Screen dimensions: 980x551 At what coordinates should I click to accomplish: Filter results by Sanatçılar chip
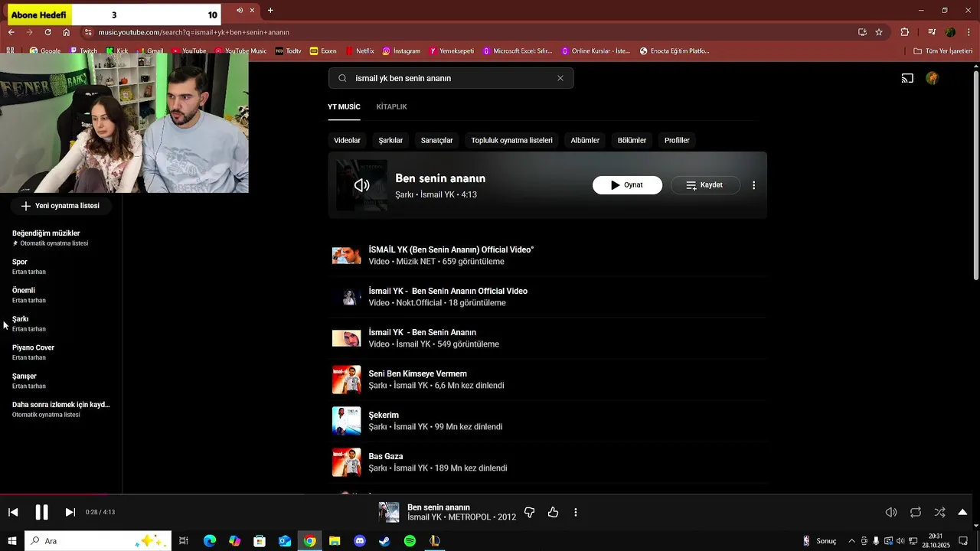coord(436,140)
